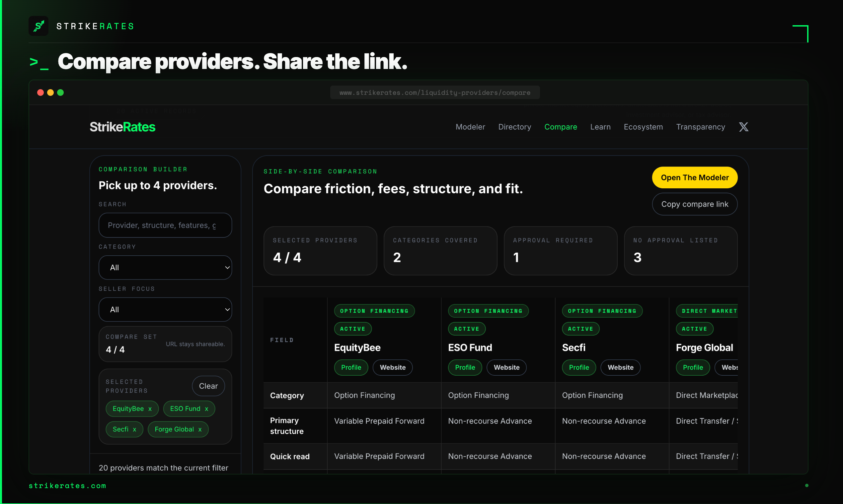Select the Transparency nav item
This screenshot has width=843, height=504.
tap(700, 127)
